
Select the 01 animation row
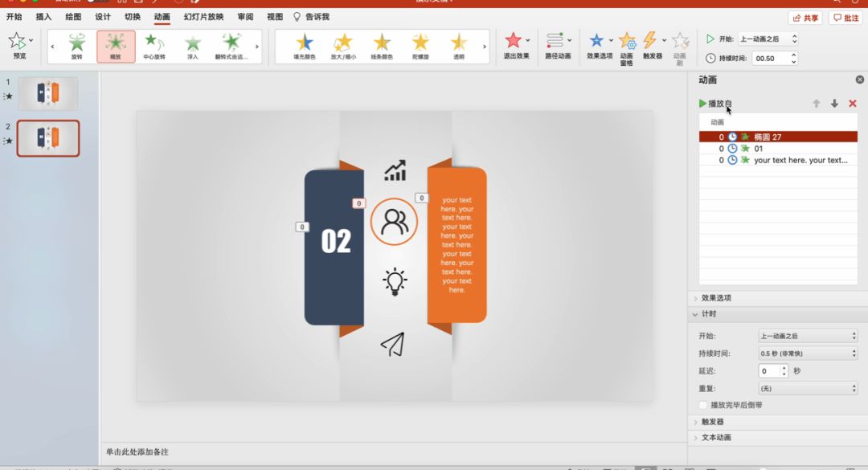click(x=778, y=149)
